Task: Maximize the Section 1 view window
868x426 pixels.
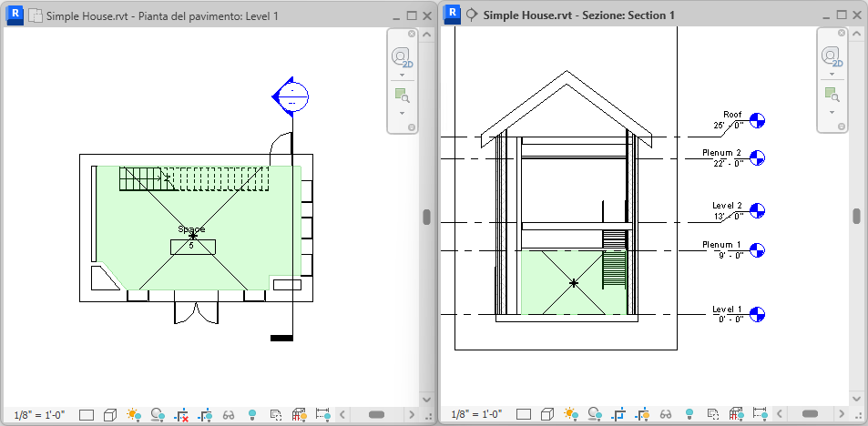Action: (842, 15)
